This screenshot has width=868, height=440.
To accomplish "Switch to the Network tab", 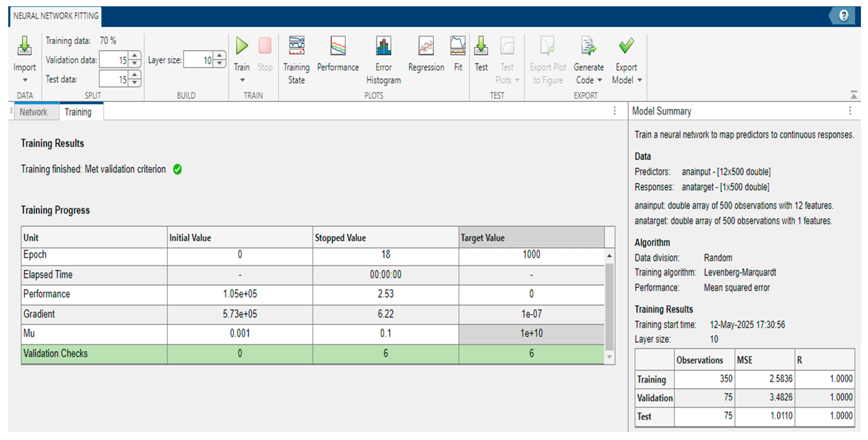I will pyautogui.click(x=33, y=112).
